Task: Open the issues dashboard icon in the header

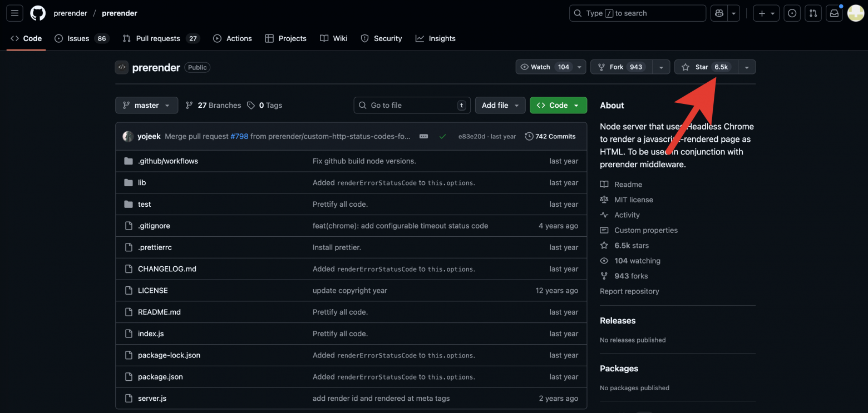Action: click(792, 13)
